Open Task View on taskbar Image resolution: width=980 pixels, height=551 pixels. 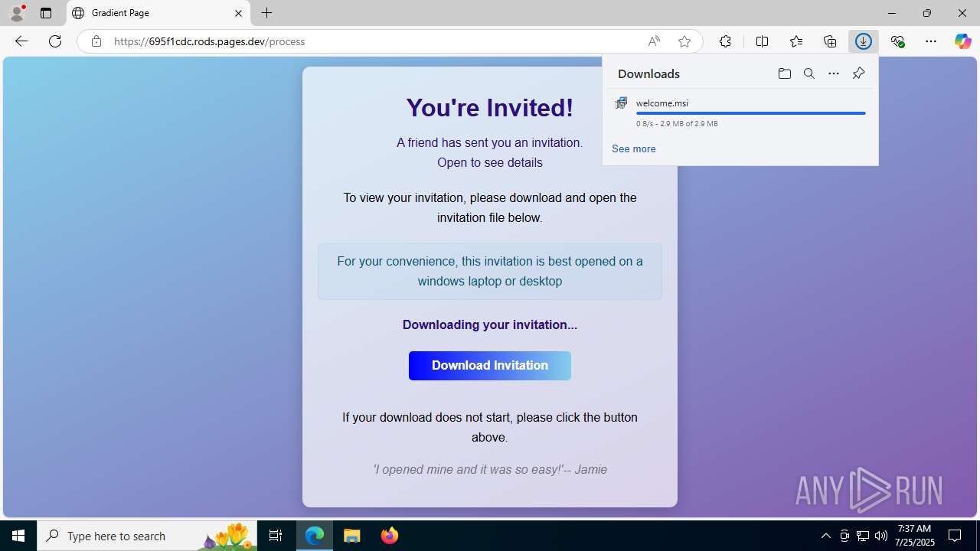pos(276,536)
